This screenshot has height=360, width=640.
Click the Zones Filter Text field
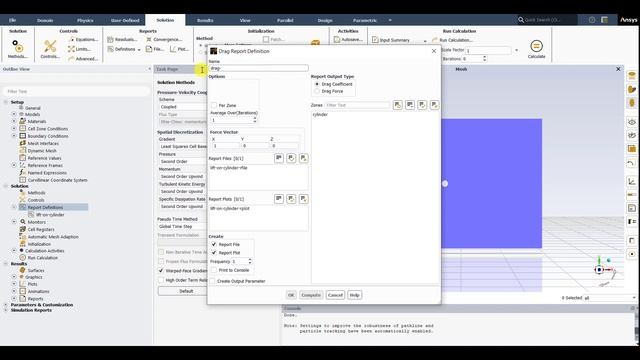(x=357, y=105)
